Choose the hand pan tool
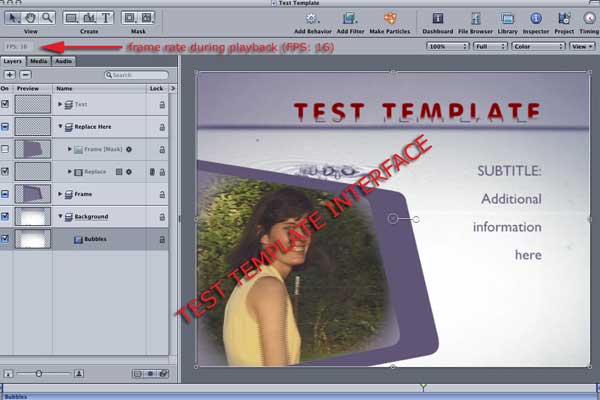The image size is (600, 400). click(x=30, y=17)
